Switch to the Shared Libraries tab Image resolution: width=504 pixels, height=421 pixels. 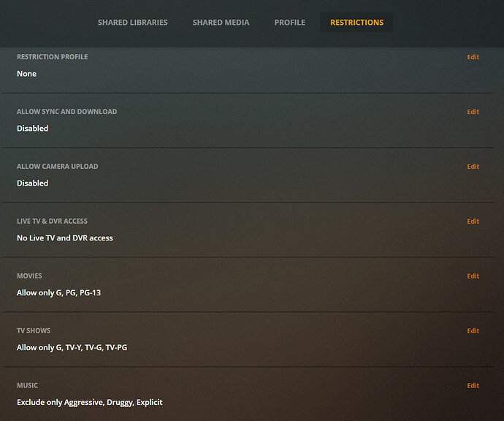133,23
